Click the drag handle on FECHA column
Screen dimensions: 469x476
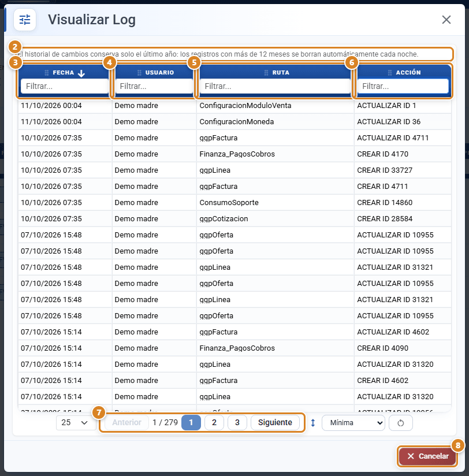46,73
